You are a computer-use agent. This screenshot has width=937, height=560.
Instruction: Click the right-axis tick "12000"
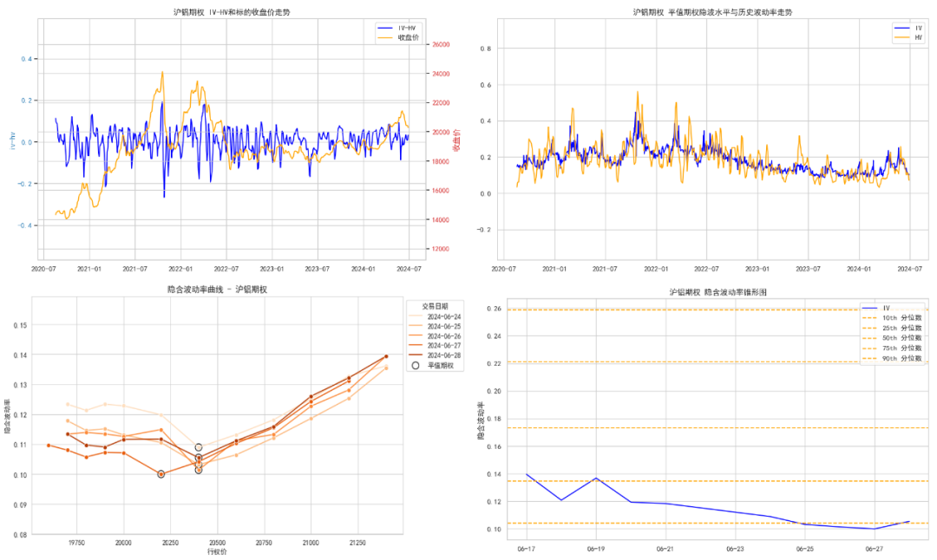pos(441,249)
